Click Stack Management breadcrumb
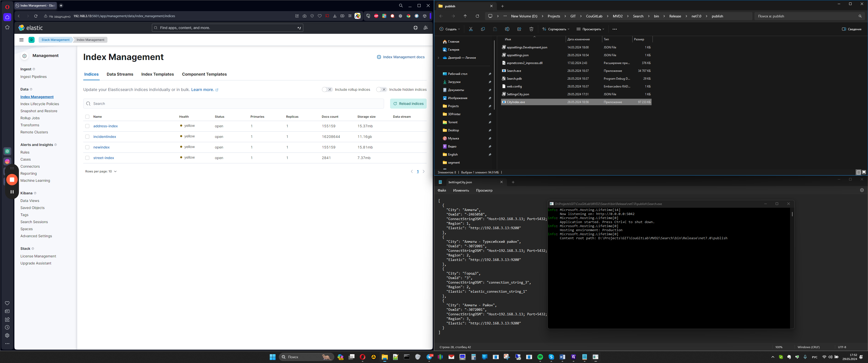Viewport: 868px width, 363px height. tap(55, 40)
